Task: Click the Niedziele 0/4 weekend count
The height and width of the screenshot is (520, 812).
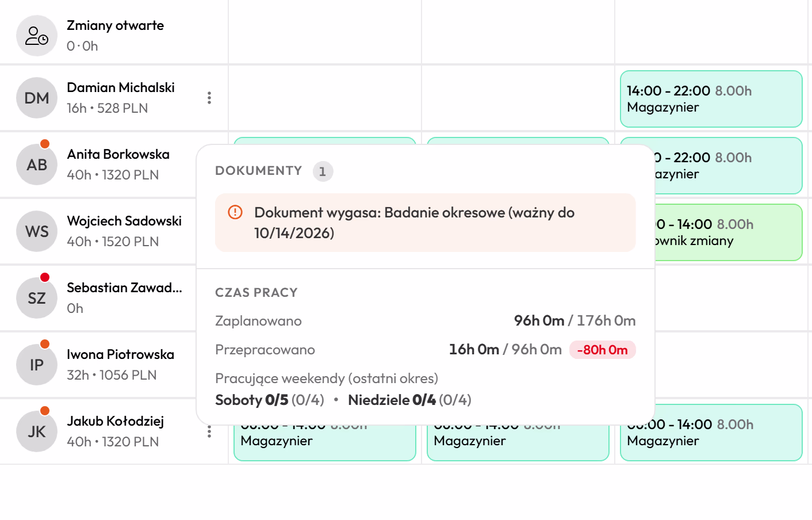Action: (x=409, y=400)
